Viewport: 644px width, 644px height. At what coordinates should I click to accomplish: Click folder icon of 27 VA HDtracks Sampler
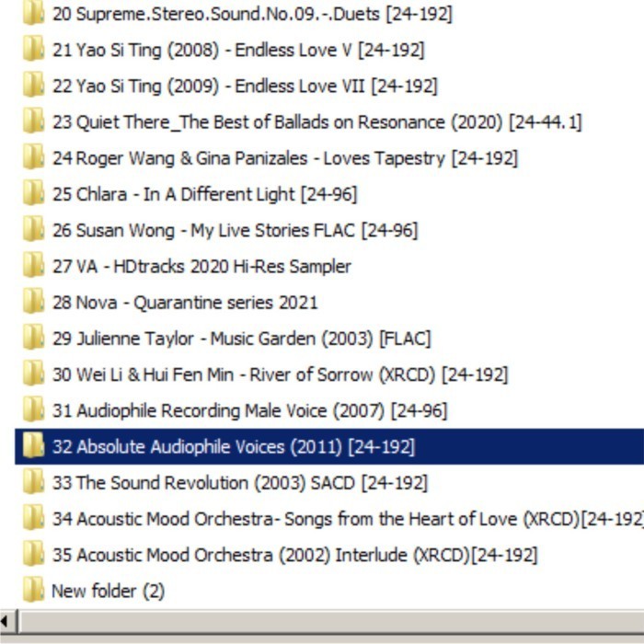coord(33,267)
